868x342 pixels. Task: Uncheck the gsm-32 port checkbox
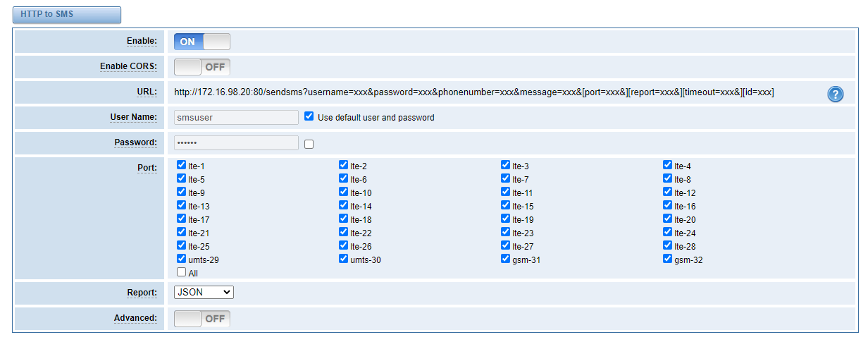pyautogui.click(x=668, y=259)
